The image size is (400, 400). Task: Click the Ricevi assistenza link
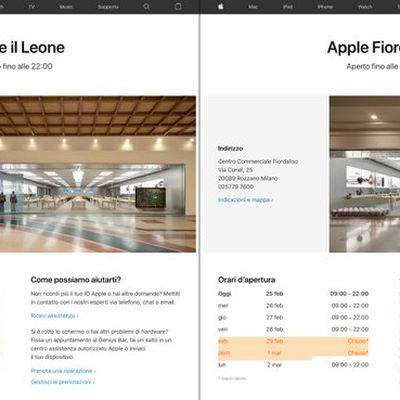(x=54, y=316)
